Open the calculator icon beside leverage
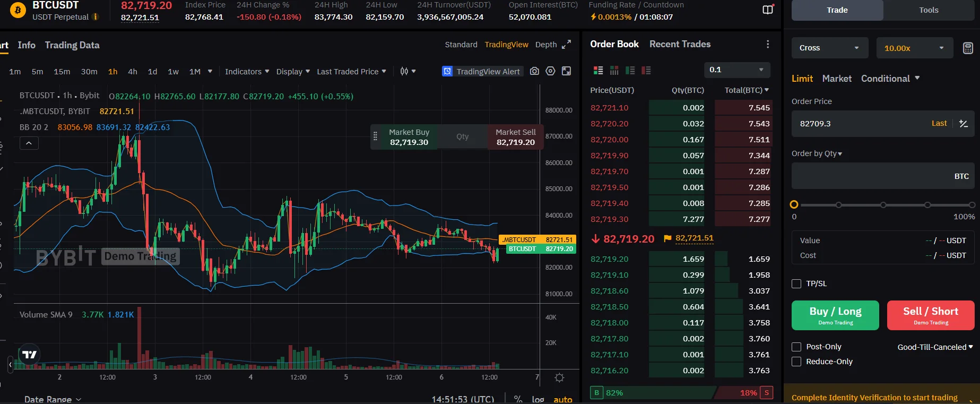Image resolution: width=980 pixels, height=404 pixels. click(x=968, y=48)
